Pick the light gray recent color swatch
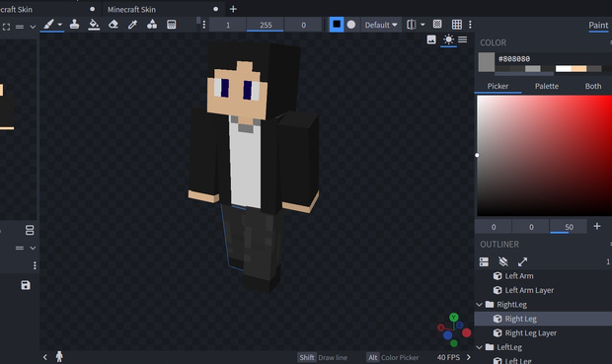 [532, 69]
